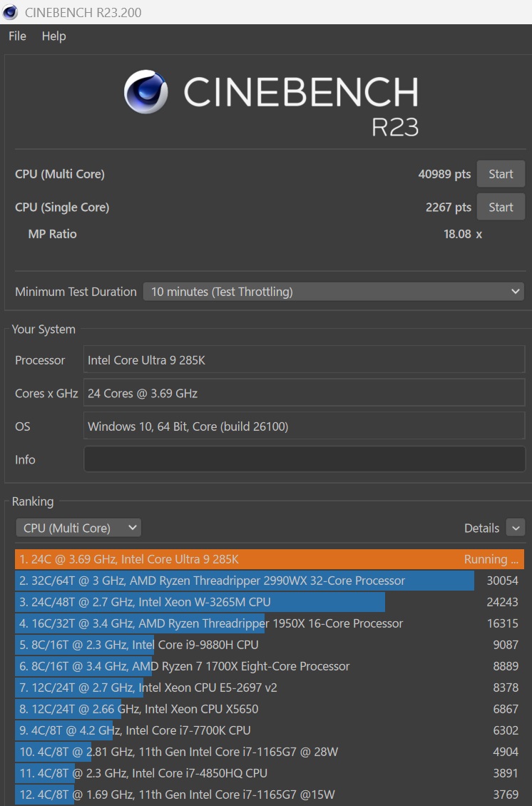Click the Processor field Intel Core Ultra 9 285K
532x806 pixels.
point(305,359)
